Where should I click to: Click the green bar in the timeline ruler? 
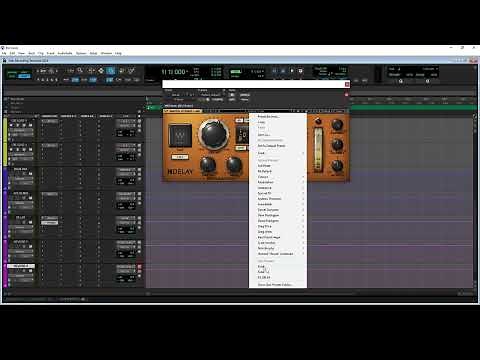click(413, 107)
